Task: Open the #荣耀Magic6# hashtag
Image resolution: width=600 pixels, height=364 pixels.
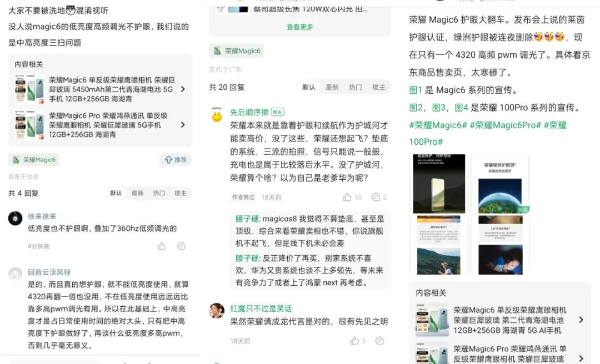Action: tap(438, 125)
